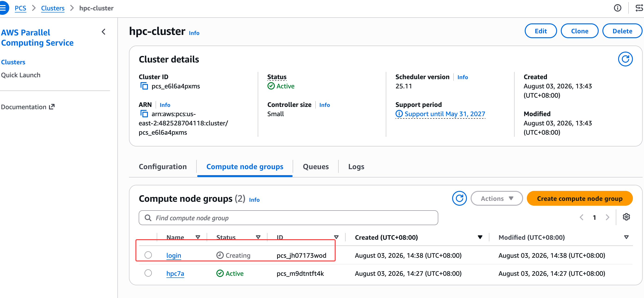Click Info link next to Scheduler version
The image size is (644, 298).
[x=463, y=77]
